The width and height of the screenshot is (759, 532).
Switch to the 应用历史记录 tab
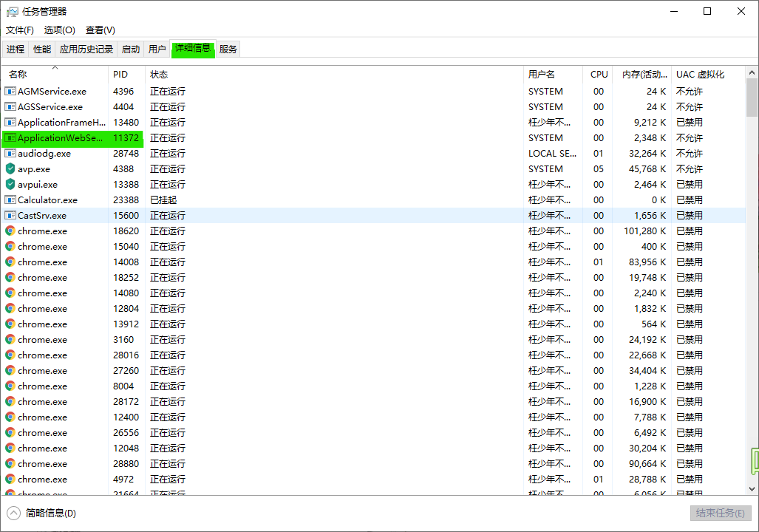pyautogui.click(x=86, y=49)
